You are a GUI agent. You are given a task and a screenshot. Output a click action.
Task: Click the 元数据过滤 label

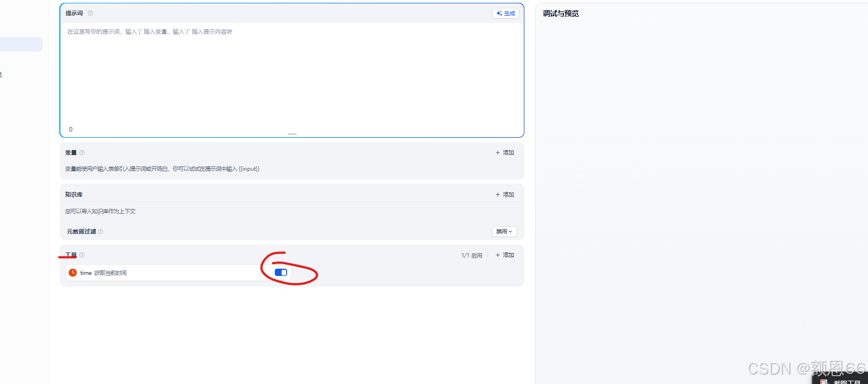[82, 231]
